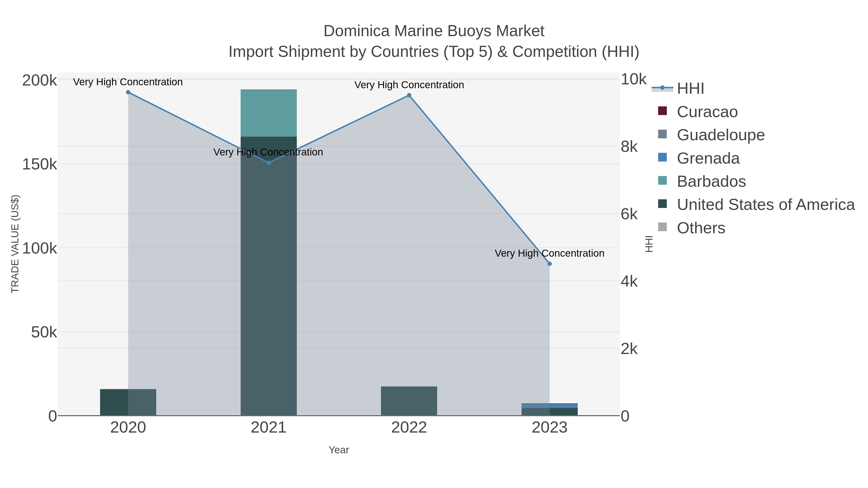The width and height of the screenshot is (868, 488).
Task: Select the 2022 HHI data point
Action: coord(409,95)
